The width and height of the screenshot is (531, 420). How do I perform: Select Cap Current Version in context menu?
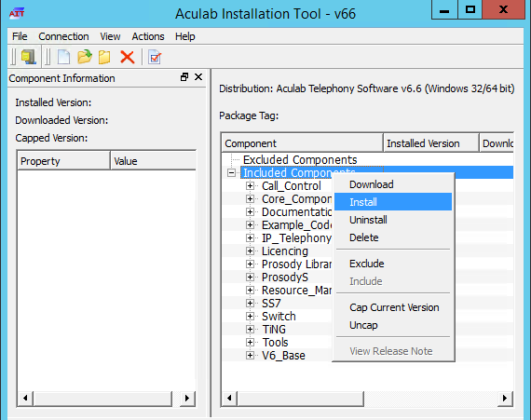click(x=393, y=307)
